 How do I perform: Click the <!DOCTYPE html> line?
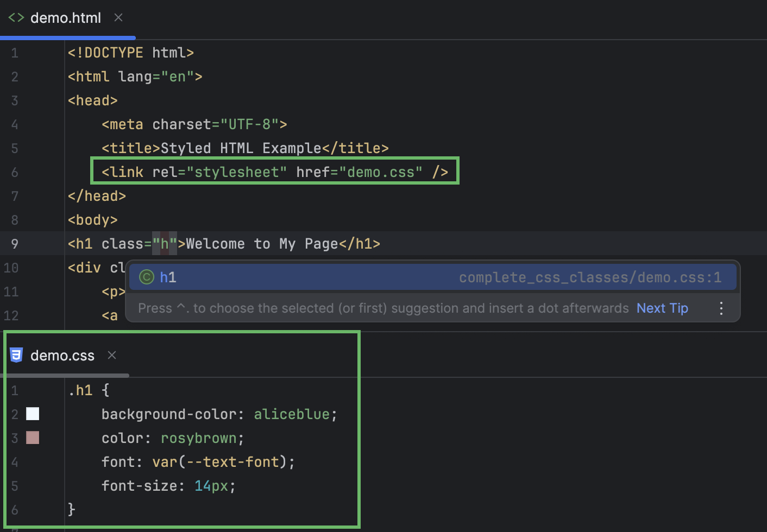pos(131,53)
